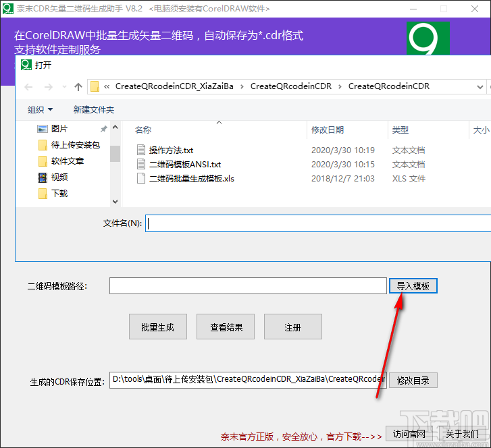Select file 二维码模板ANSI.txt
Image resolution: width=491 pixels, height=448 pixels.
click(185, 164)
